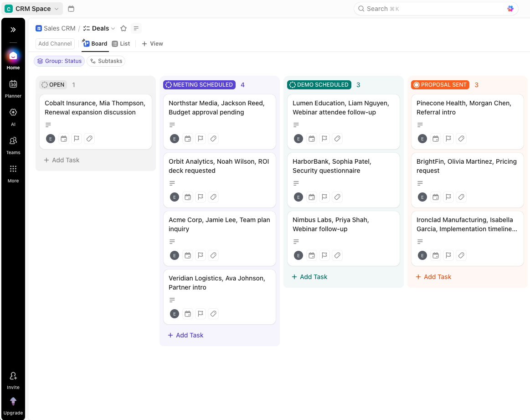Open assignee avatar on Ironclad Manufacturing card
Screen dimensions: 530x420
422,255
